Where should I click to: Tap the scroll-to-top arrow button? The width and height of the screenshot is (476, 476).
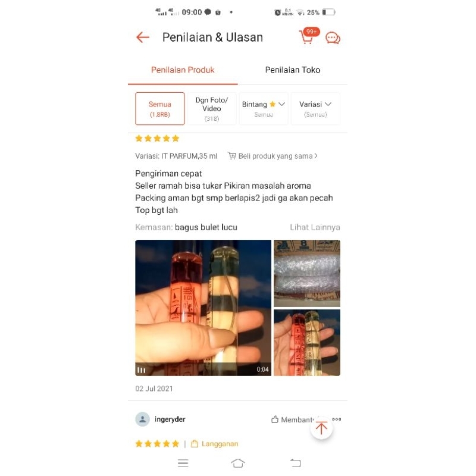pos(321,428)
